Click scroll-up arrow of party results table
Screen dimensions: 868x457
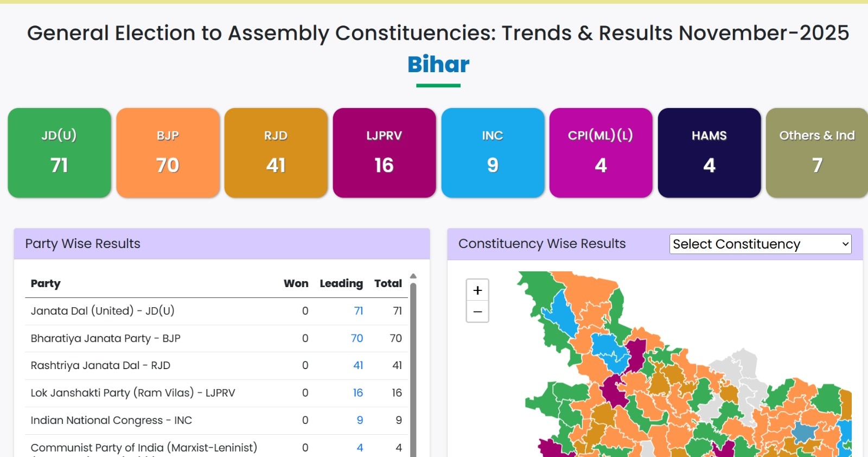pos(413,276)
